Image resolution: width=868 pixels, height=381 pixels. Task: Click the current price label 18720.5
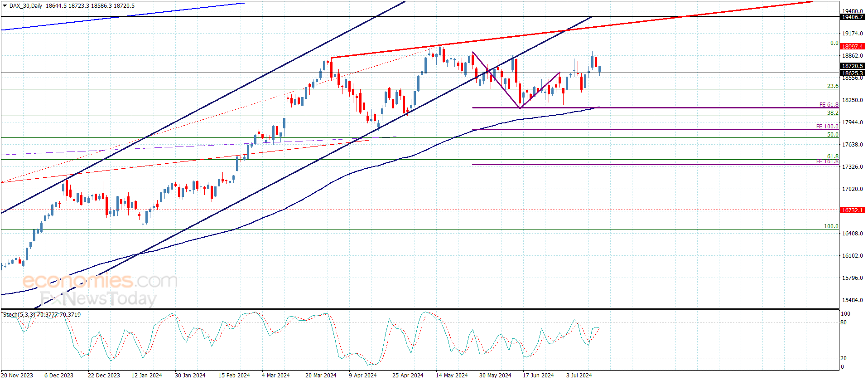click(x=852, y=66)
